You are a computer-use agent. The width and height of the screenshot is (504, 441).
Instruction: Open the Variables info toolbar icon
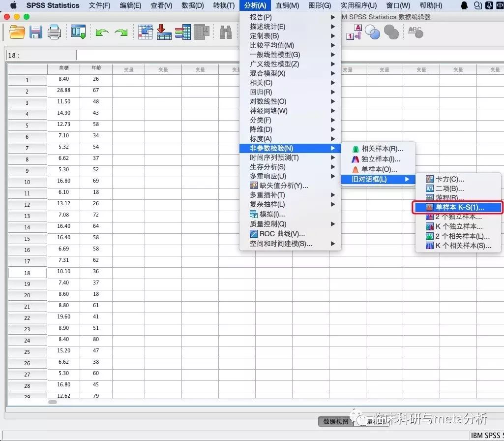(183, 32)
